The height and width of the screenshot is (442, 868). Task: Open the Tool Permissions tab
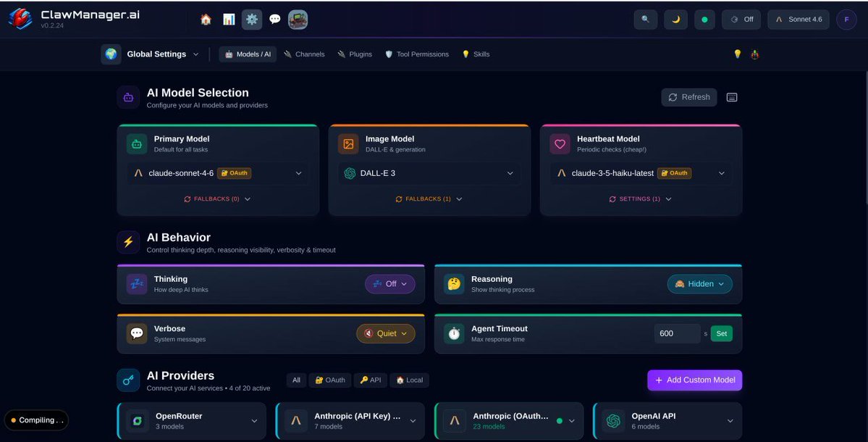click(x=417, y=54)
